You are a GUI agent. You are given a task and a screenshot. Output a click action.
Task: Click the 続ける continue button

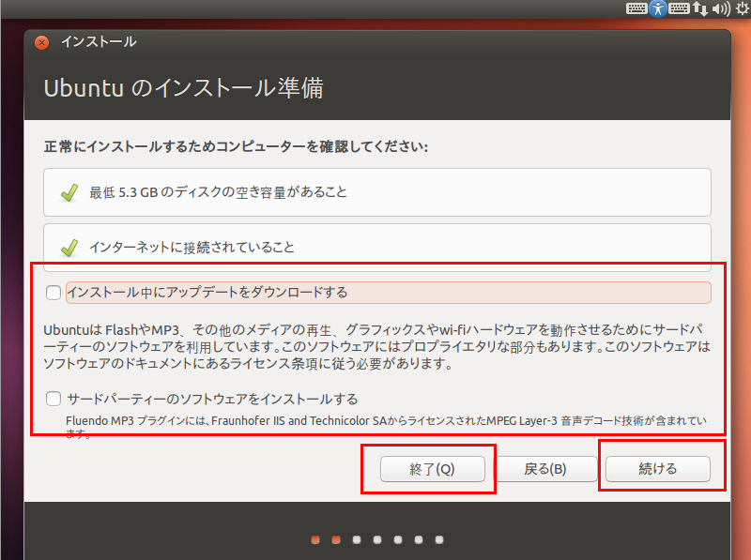point(658,469)
